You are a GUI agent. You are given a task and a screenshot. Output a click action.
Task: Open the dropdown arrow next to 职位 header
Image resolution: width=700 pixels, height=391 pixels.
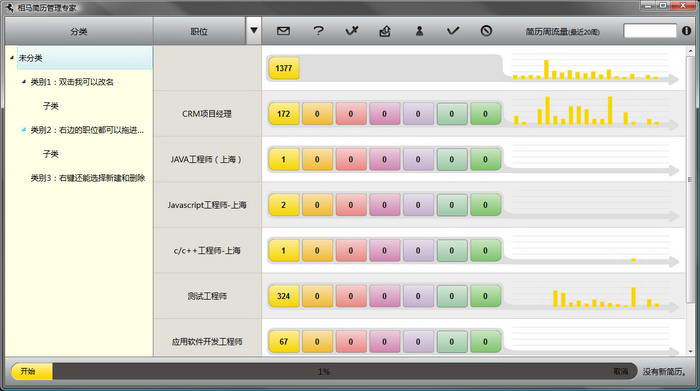254,31
